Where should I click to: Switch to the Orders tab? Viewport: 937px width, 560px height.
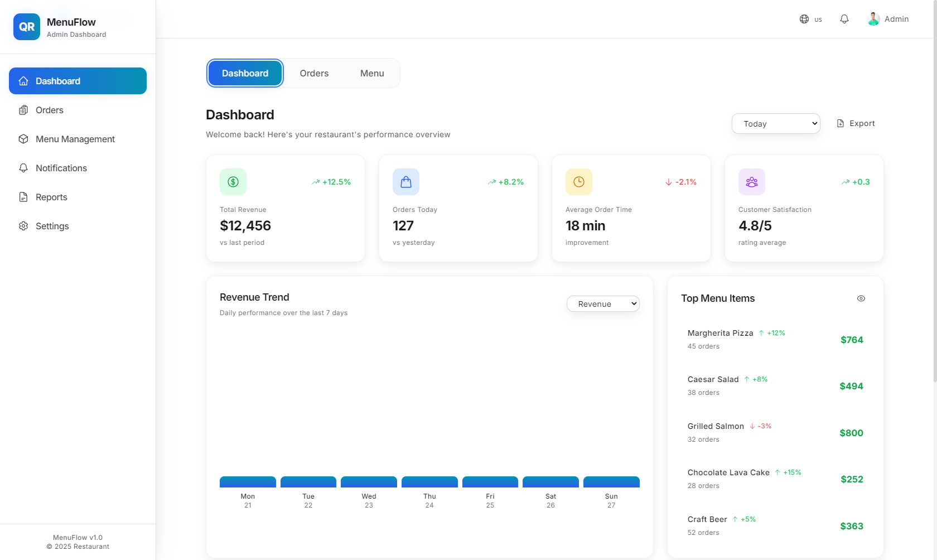click(x=314, y=73)
